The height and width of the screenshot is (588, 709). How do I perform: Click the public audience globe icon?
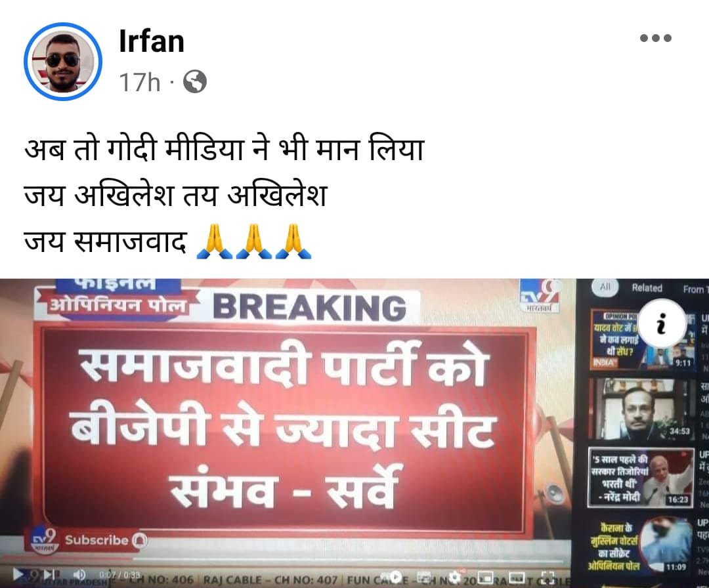pos(195,82)
